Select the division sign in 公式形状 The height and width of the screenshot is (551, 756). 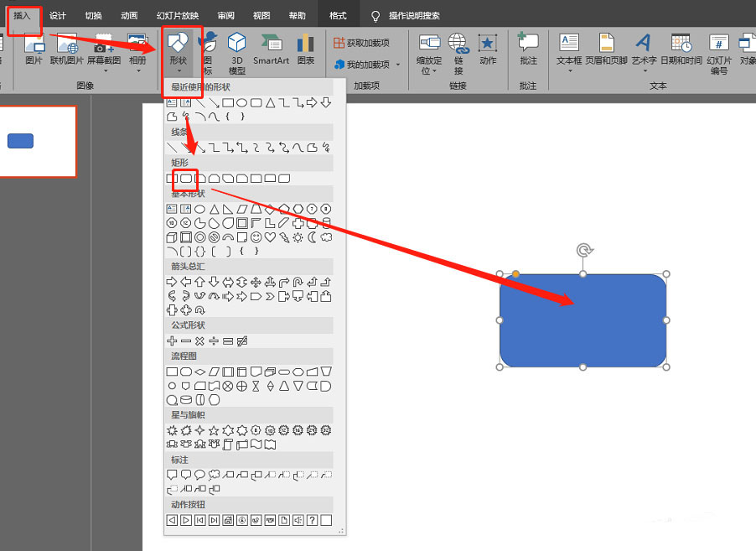click(x=214, y=341)
